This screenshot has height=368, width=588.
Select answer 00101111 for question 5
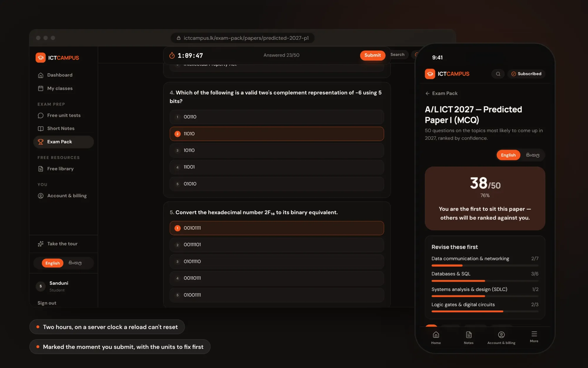277,228
